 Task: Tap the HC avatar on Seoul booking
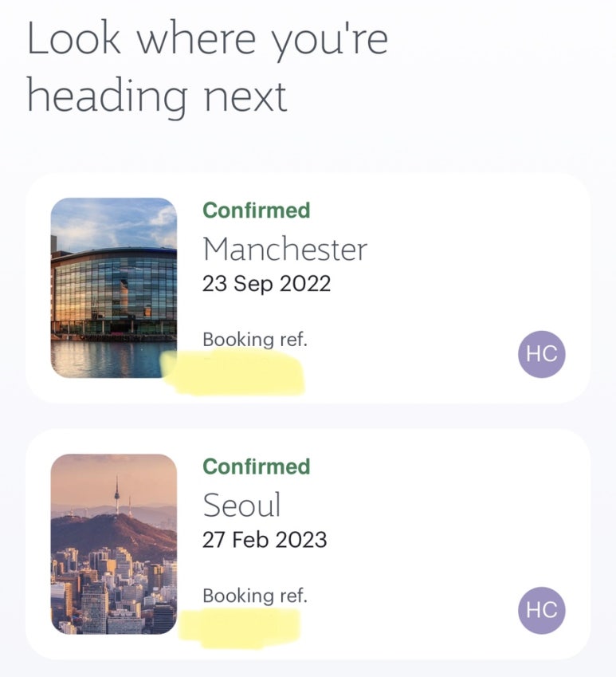tap(541, 610)
